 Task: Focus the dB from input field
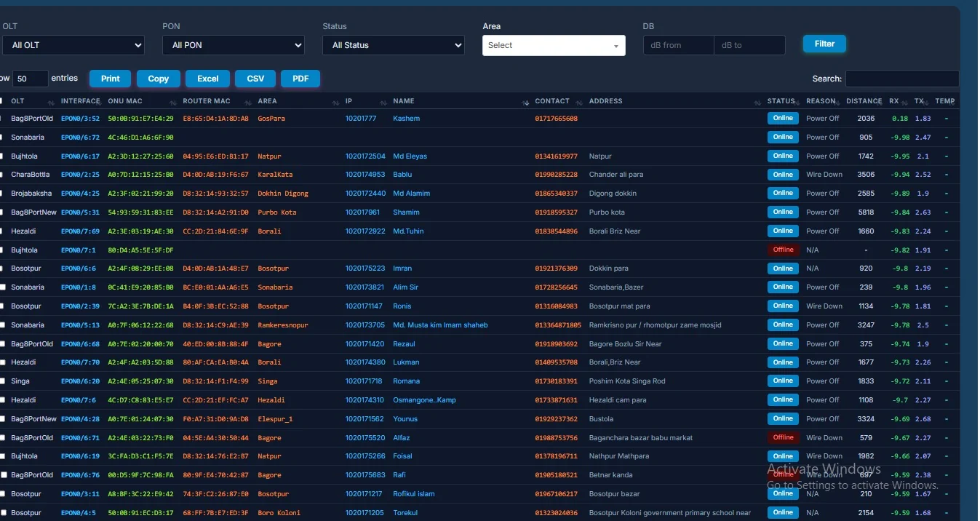[679, 45]
